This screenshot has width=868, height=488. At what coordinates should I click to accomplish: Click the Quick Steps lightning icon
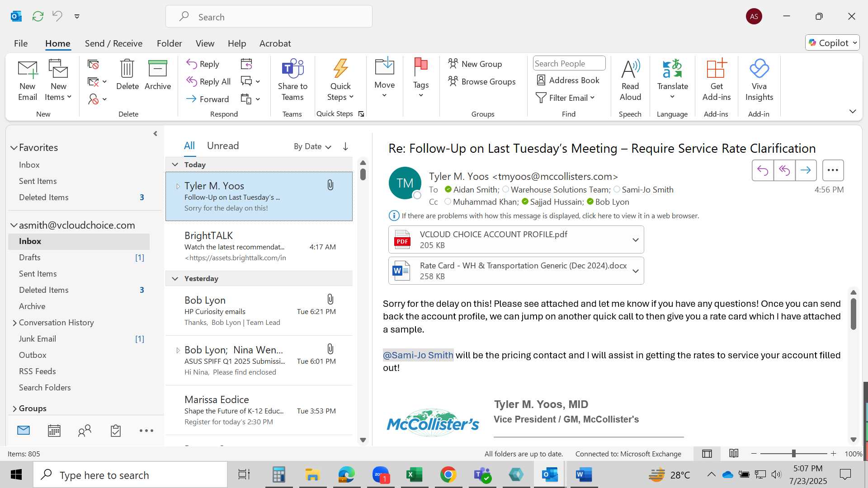(x=340, y=69)
